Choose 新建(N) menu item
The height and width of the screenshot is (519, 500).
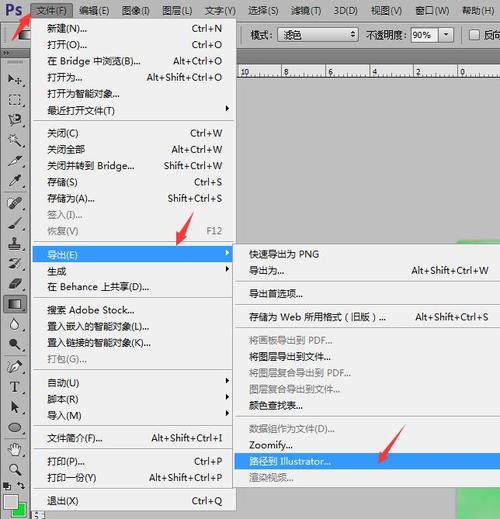[x=134, y=28]
